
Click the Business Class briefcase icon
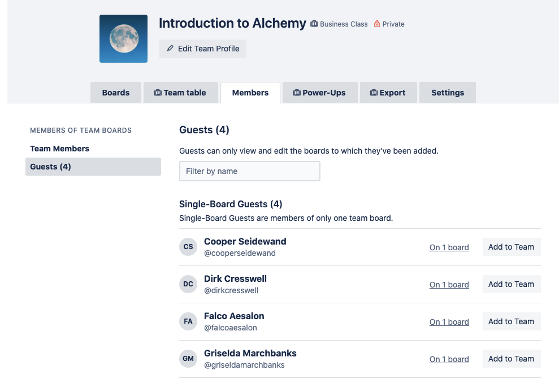314,24
